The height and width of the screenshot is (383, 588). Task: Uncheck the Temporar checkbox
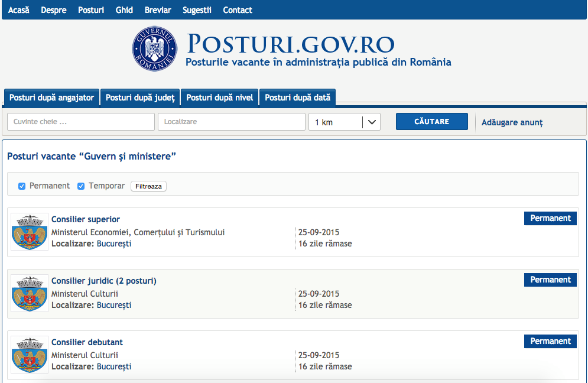click(81, 186)
